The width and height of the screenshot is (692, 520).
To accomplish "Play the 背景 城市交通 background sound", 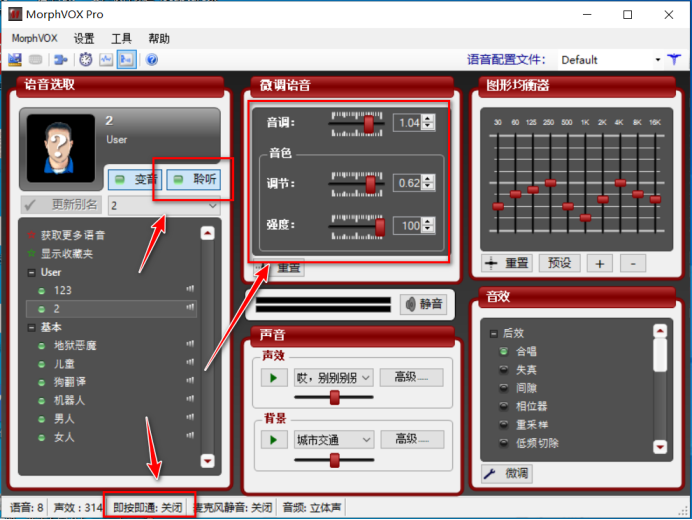I will (x=274, y=440).
